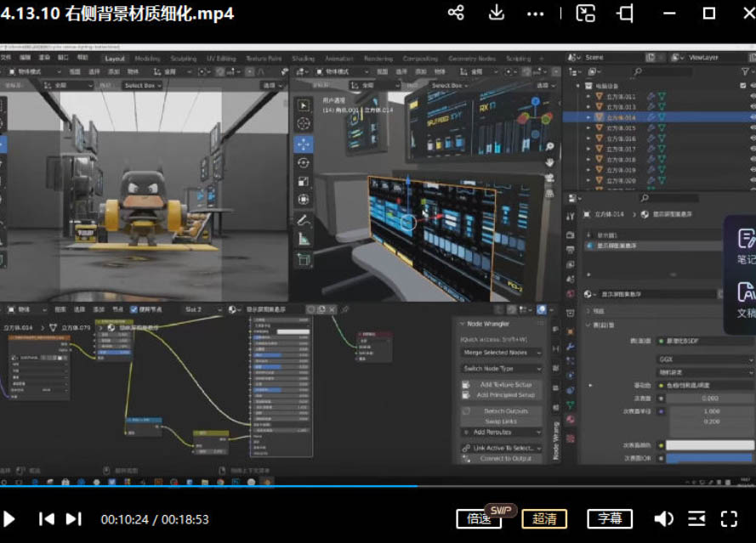756x543 pixels.
Task: Click the blue video progress bar
Action: click(208, 486)
